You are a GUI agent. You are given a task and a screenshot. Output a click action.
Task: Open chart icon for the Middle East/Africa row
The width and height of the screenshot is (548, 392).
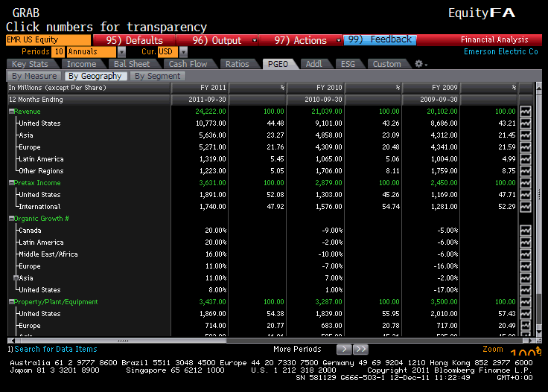pyautogui.click(x=525, y=254)
